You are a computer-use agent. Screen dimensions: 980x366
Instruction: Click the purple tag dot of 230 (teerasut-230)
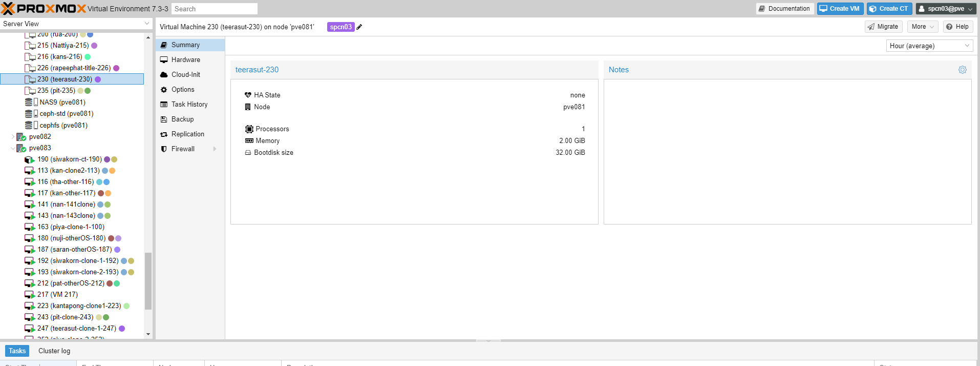tap(98, 79)
